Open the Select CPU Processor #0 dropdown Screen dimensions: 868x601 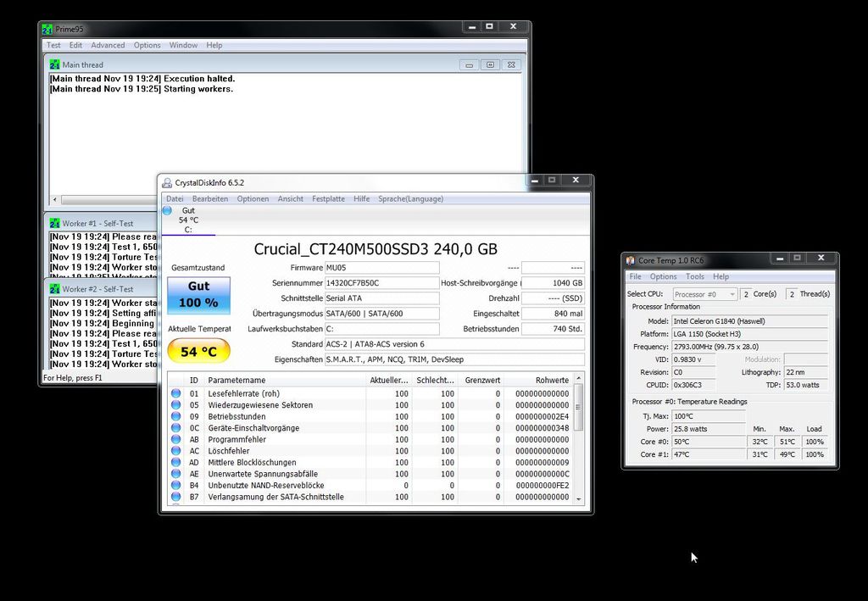pyautogui.click(x=704, y=294)
